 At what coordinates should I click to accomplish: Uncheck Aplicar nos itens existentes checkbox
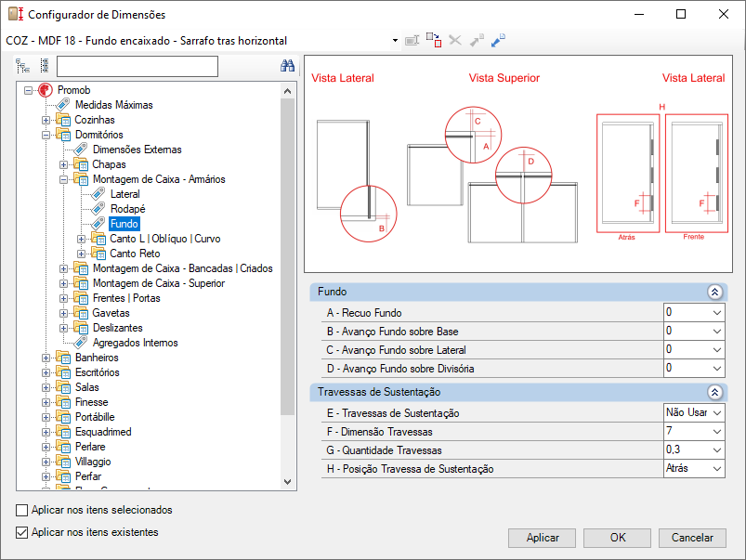pyautogui.click(x=22, y=532)
